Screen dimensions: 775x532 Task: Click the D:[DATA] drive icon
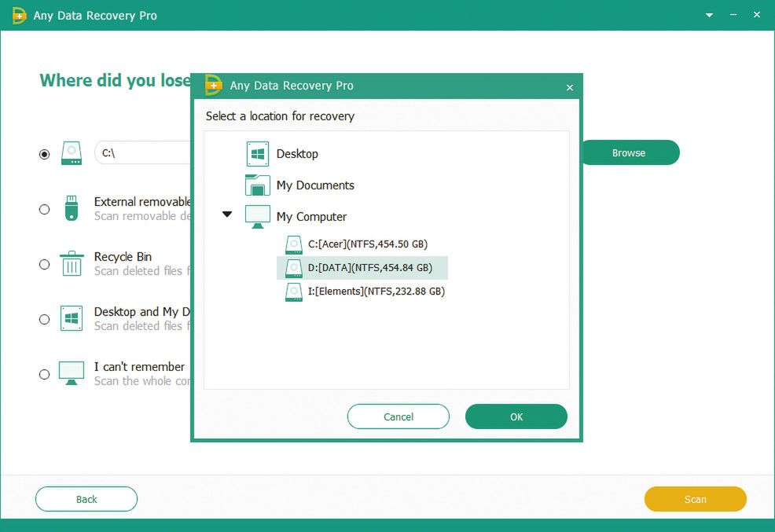point(294,268)
